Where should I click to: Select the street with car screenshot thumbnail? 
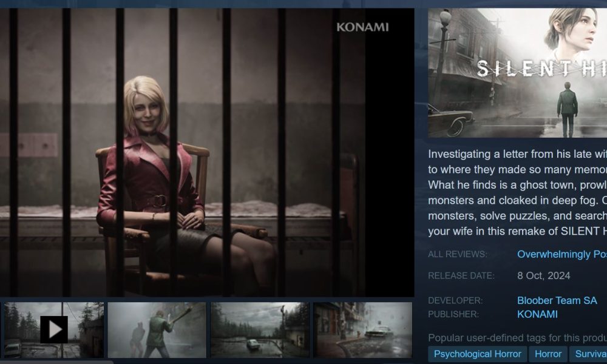tap(363, 330)
